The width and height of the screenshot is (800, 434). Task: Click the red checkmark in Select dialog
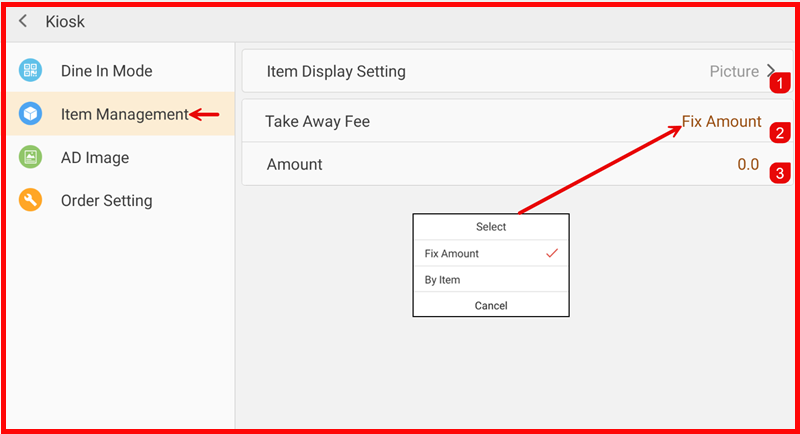point(551,253)
